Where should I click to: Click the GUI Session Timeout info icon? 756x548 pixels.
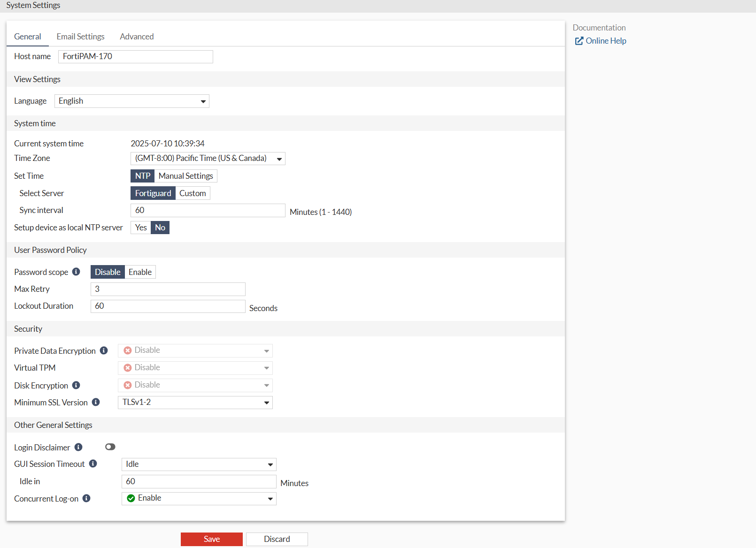(x=93, y=464)
